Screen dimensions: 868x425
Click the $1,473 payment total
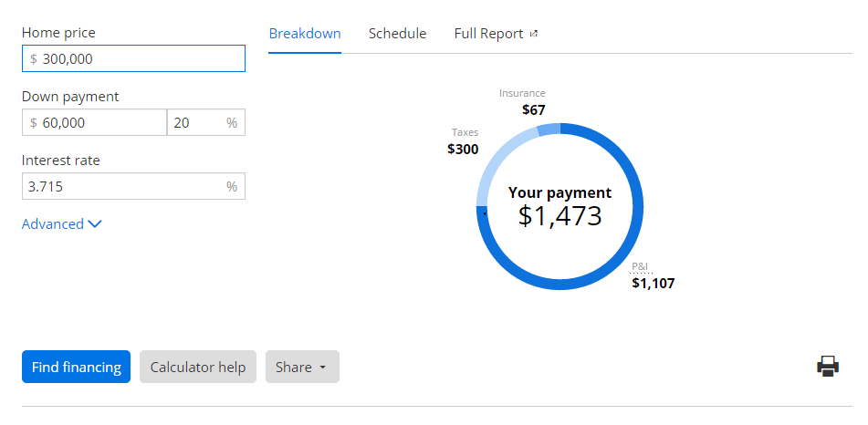[559, 216]
